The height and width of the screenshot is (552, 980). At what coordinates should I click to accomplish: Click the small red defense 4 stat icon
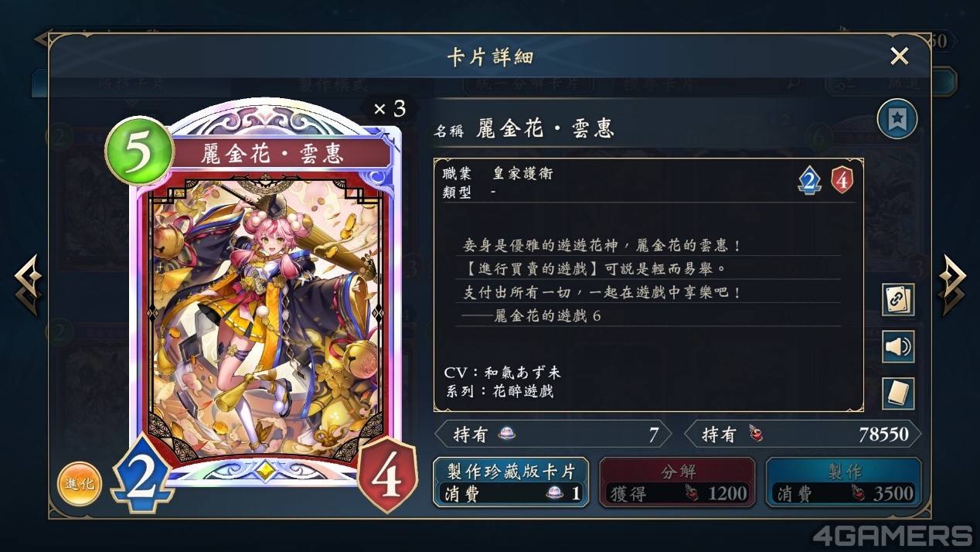click(x=842, y=180)
